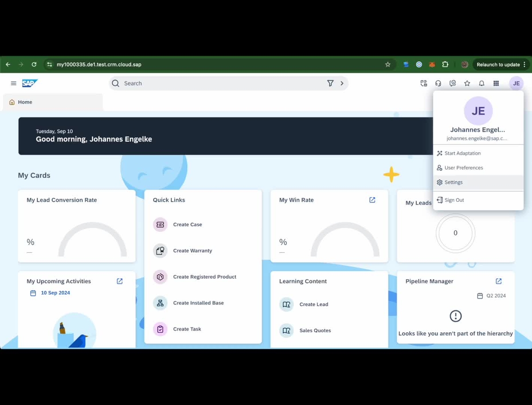Click the Create Registered Product icon
This screenshot has width=532, height=405.
tap(160, 277)
